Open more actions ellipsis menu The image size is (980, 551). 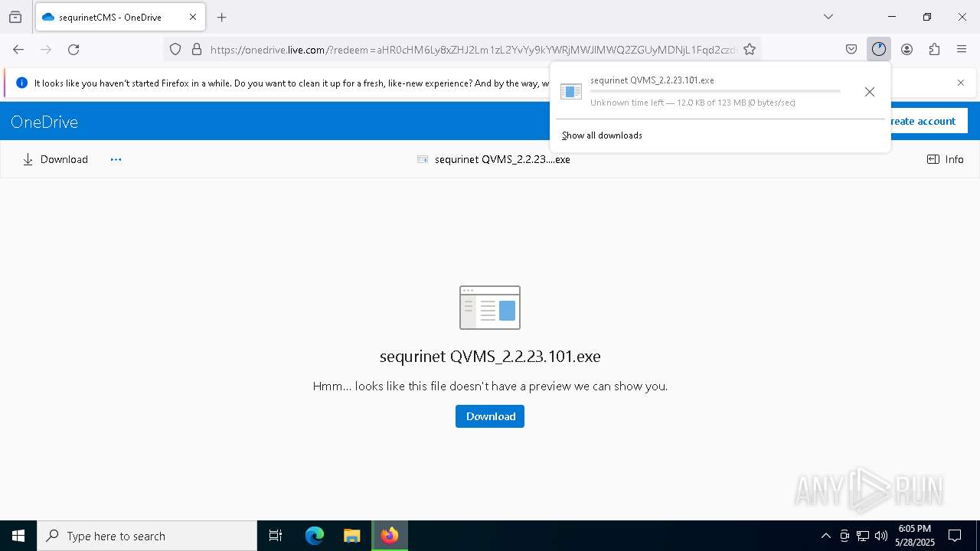click(116, 159)
